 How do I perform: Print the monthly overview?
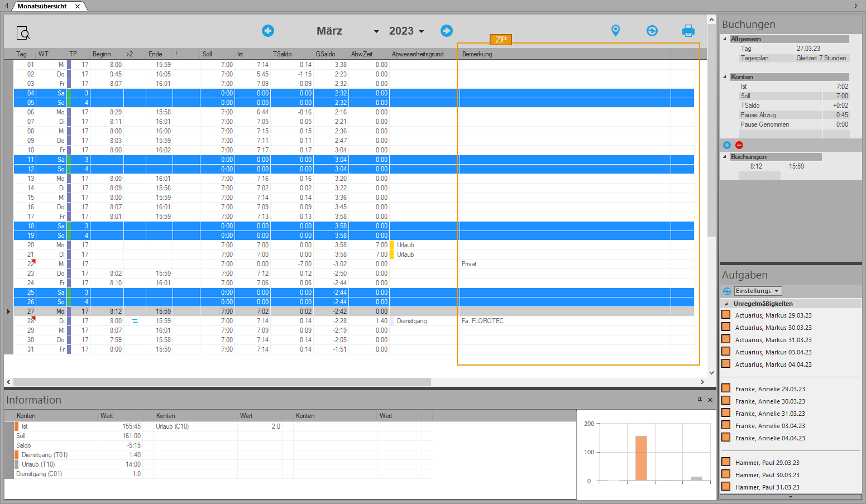pos(688,31)
